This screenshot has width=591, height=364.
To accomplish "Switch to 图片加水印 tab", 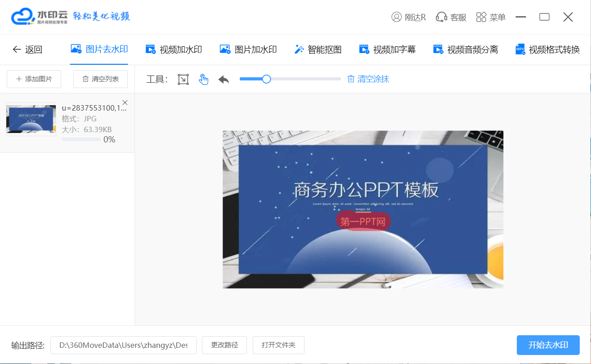I will click(x=248, y=49).
